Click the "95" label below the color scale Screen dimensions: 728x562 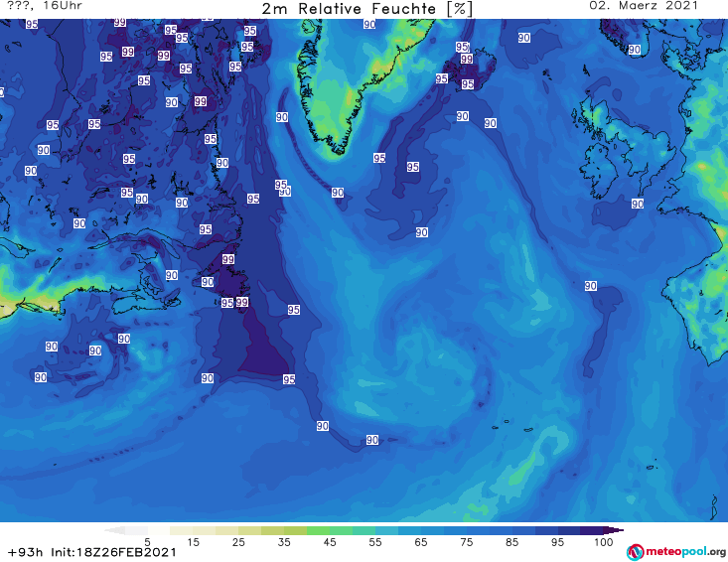click(x=557, y=542)
